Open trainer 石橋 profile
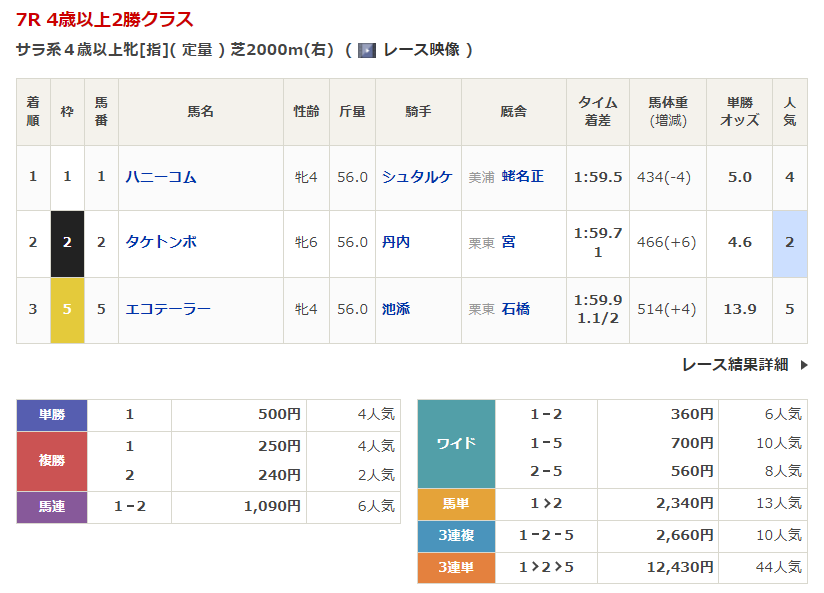Viewport: 824px width, 593px height. (x=515, y=309)
